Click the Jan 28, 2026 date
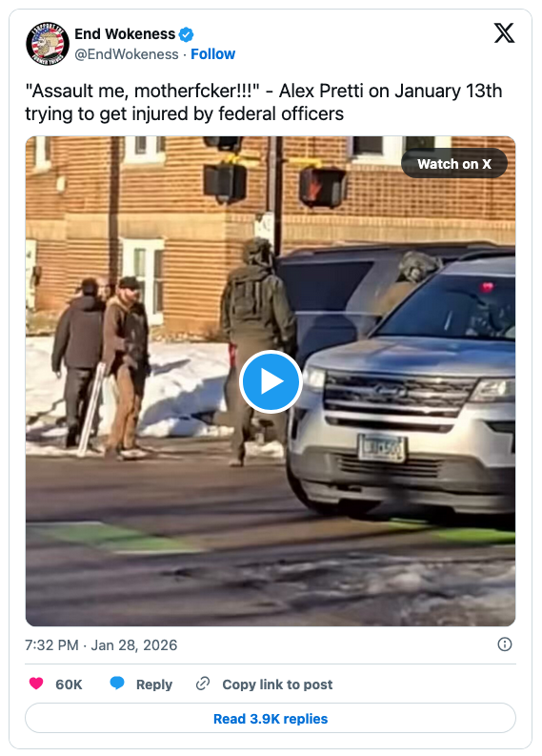 [134, 645]
